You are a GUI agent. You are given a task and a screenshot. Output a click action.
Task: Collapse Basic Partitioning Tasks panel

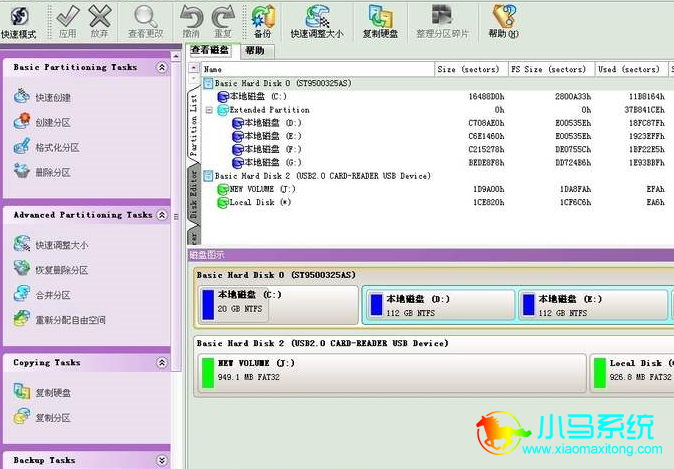(x=162, y=67)
